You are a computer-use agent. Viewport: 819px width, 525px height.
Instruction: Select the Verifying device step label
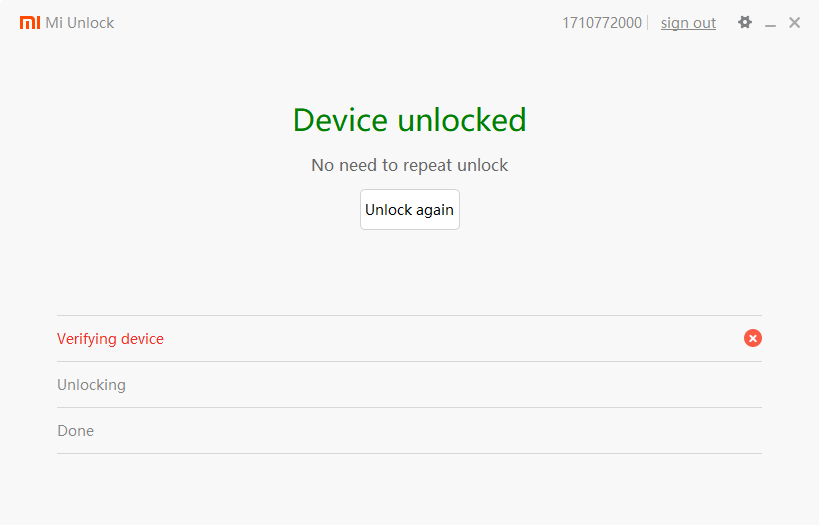tap(110, 339)
